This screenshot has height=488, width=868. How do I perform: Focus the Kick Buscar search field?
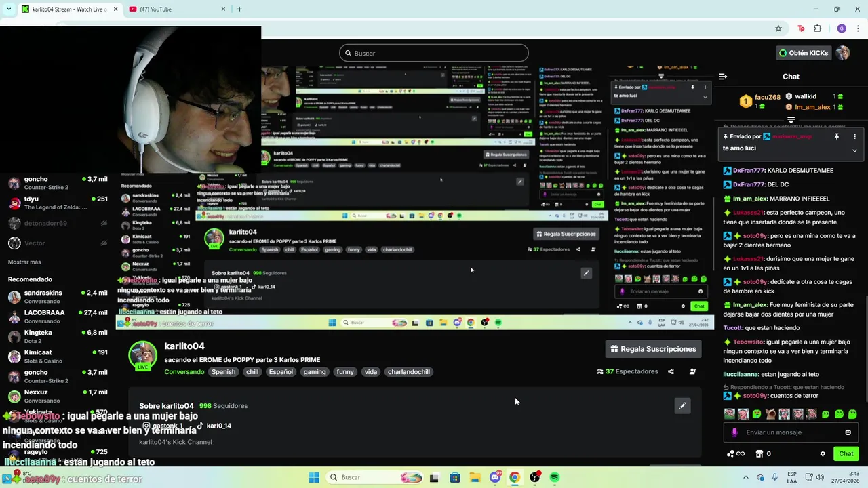434,53
